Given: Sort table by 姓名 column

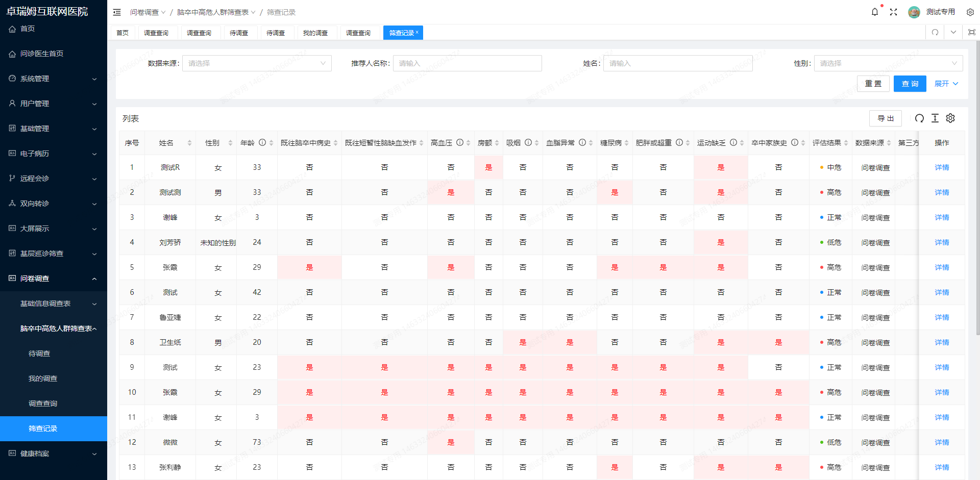Looking at the screenshot, I should [x=189, y=143].
